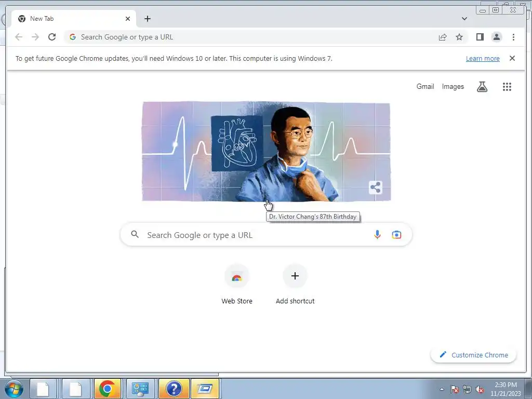Viewport: 532px width, 399px height.
Task: Open Google Images link
Action: tap(453, 87)
